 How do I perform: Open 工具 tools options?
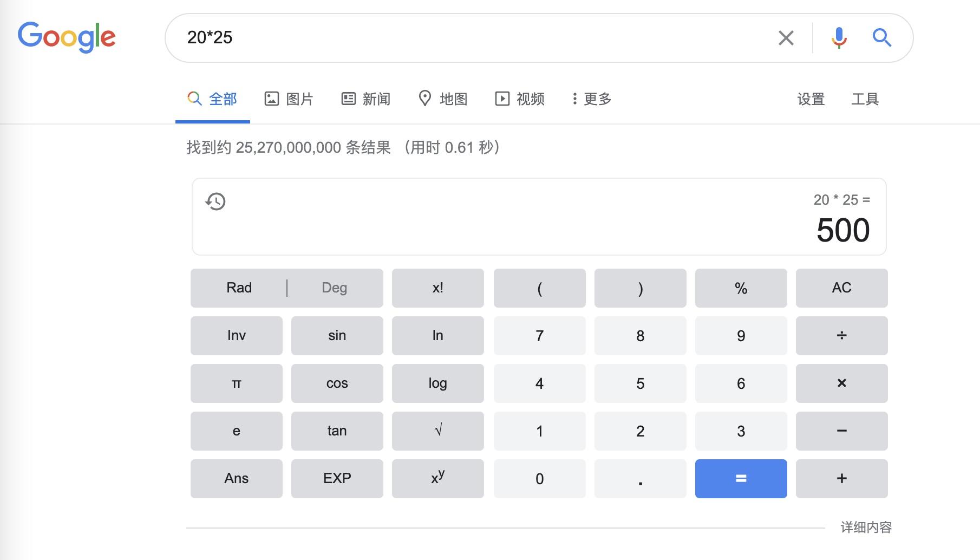865,99
